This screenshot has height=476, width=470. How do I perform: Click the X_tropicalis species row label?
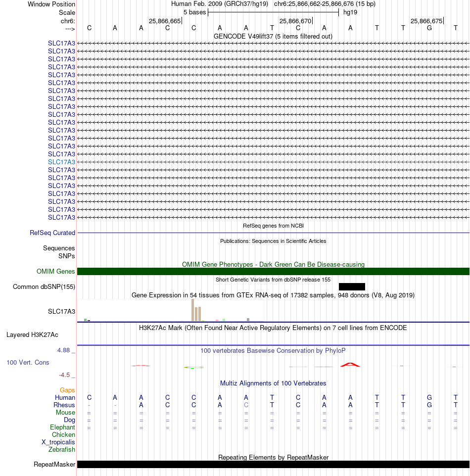tap(58, 442)
